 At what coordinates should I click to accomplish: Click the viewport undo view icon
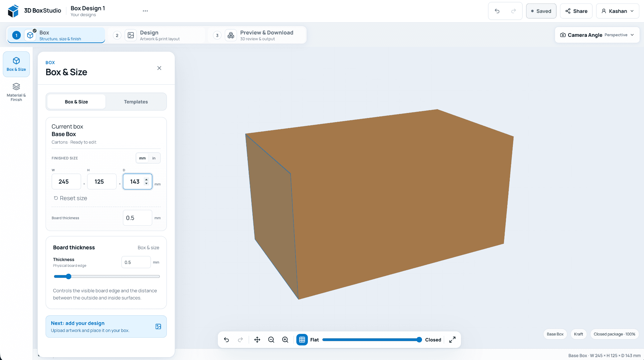pos(226,340)
